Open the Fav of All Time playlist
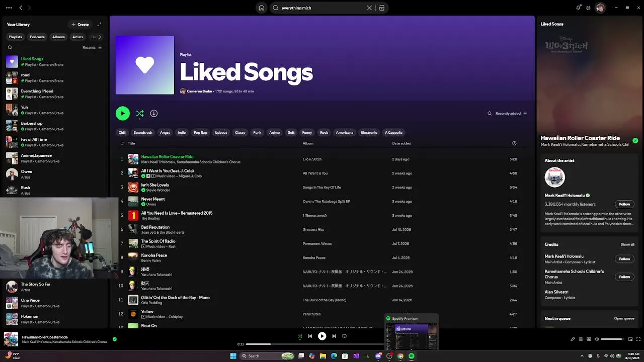The image size is (644, 362). coord(54,142)
